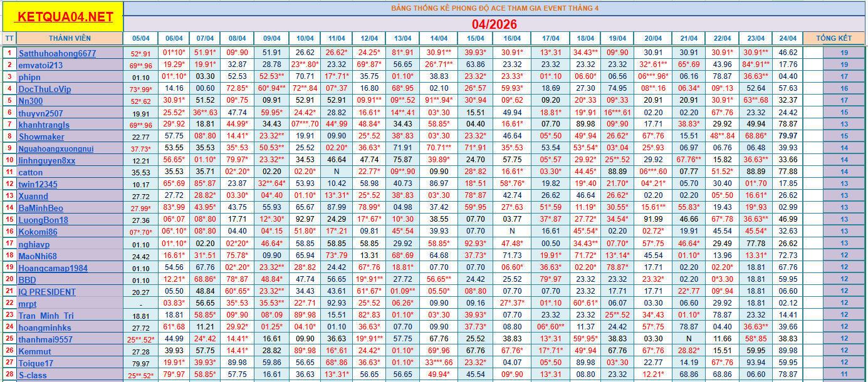Click the 0*3.30 cell in BBD's row
The height and width of the screenshot is (382, 868).
click(722, 280)
